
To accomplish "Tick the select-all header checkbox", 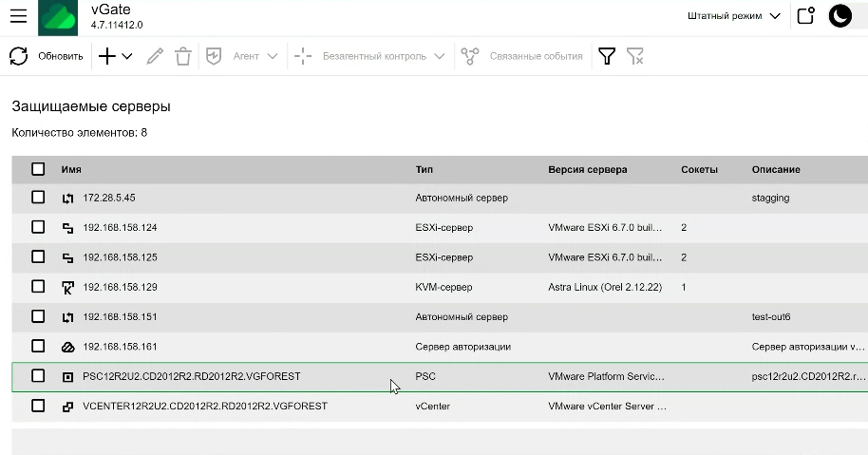I will [38, 169].
